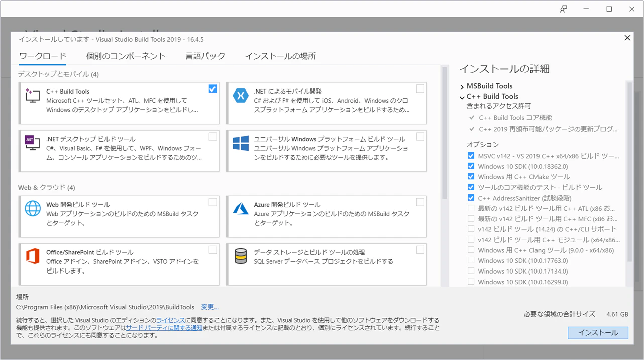Click the Universal Windows Platform logo icon

pyautogui.click(x=241, y=144)
